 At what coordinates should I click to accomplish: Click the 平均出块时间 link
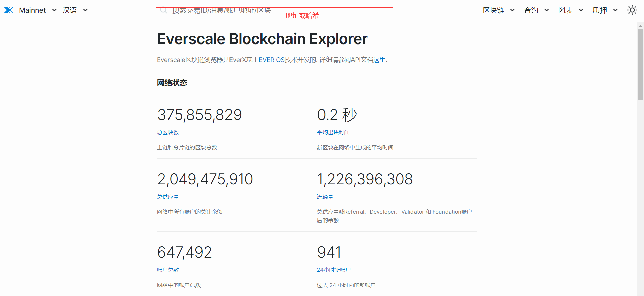pos(333,132)
